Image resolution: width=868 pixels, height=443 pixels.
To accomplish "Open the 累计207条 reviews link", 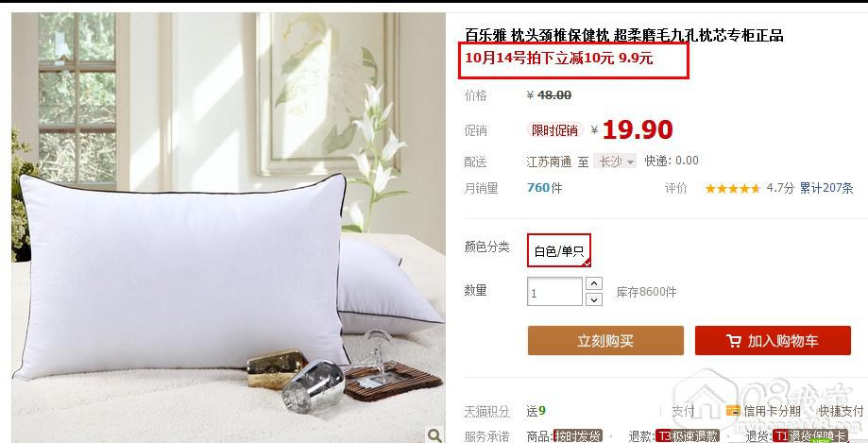I will [x=826, y=188].
